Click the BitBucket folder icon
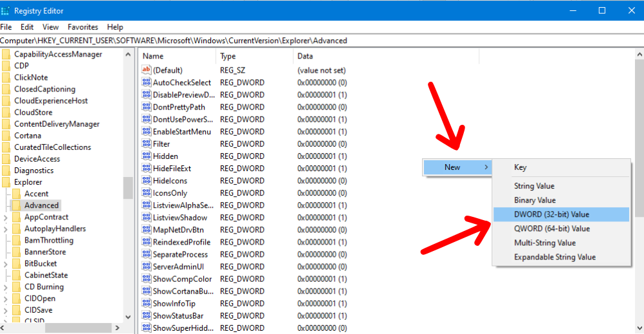Screen dimensions: 644x334 click(x=17, y=263)
